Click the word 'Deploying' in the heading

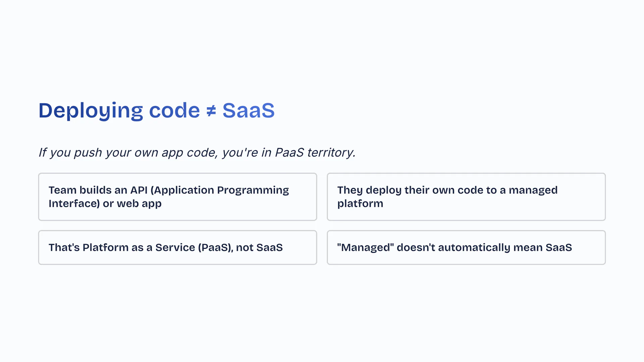coord(91,111)
